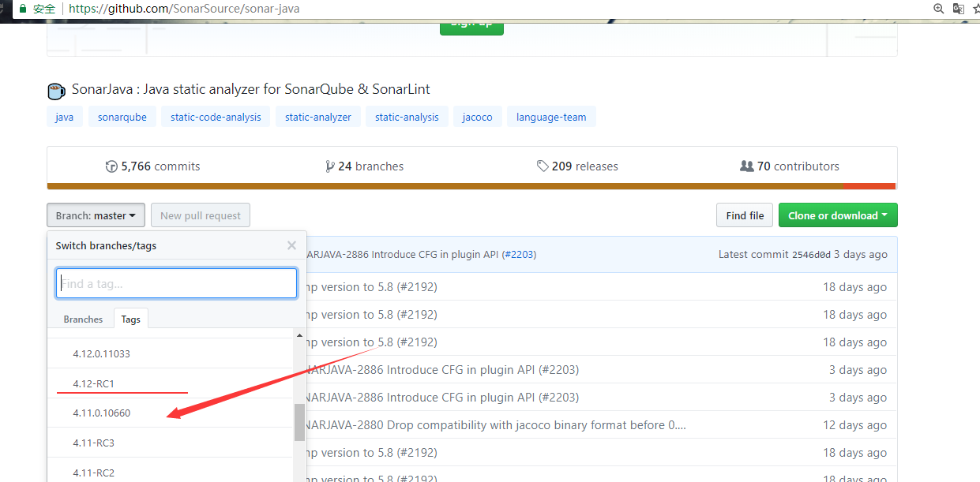Screen dimensions: 980x482
Task: Select tag 4.11-RC2
Action: click(x=171, y=471)
